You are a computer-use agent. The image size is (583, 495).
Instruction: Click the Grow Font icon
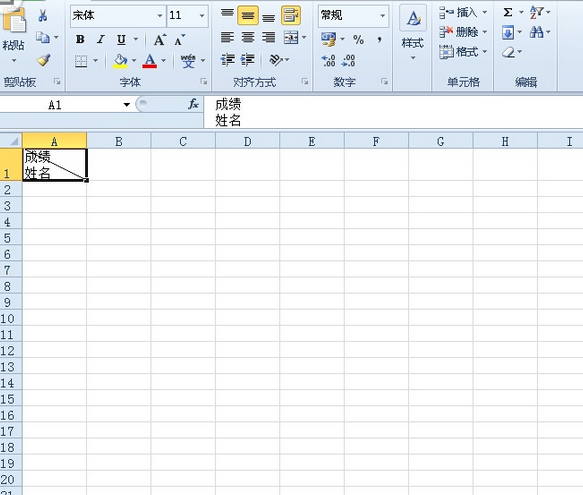point(160,39)
